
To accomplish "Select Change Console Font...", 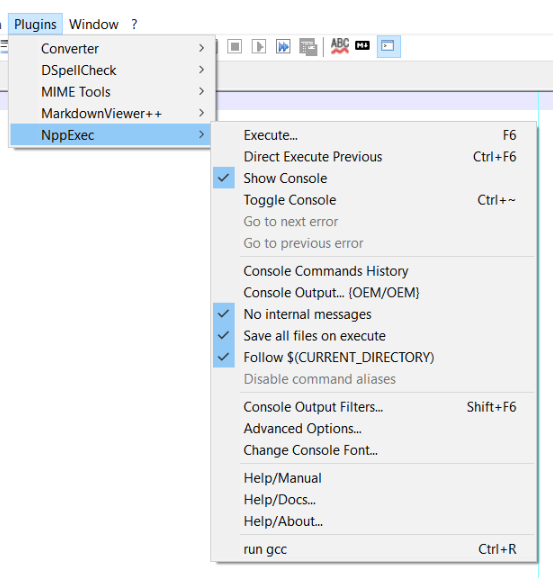I will point(374,450).
